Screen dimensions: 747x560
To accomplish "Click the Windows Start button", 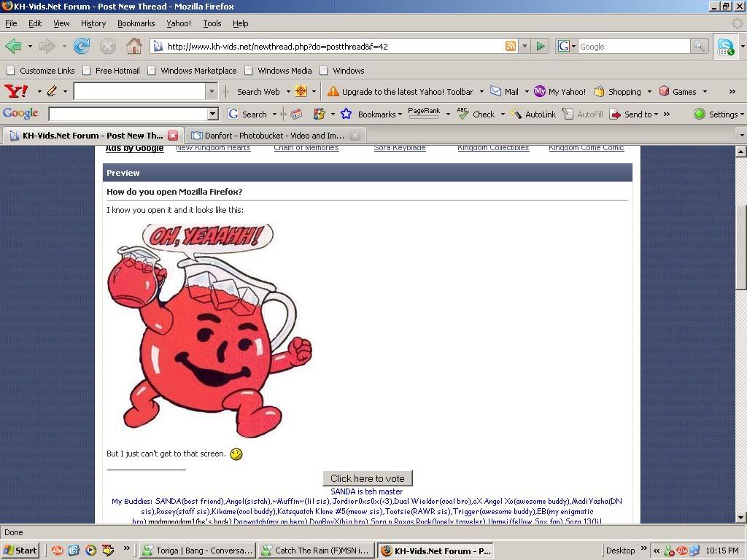I will coord(20,551).
